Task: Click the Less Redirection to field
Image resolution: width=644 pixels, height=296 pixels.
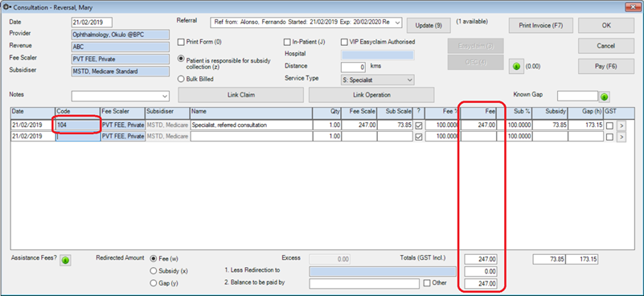Action: click(383, 271)
